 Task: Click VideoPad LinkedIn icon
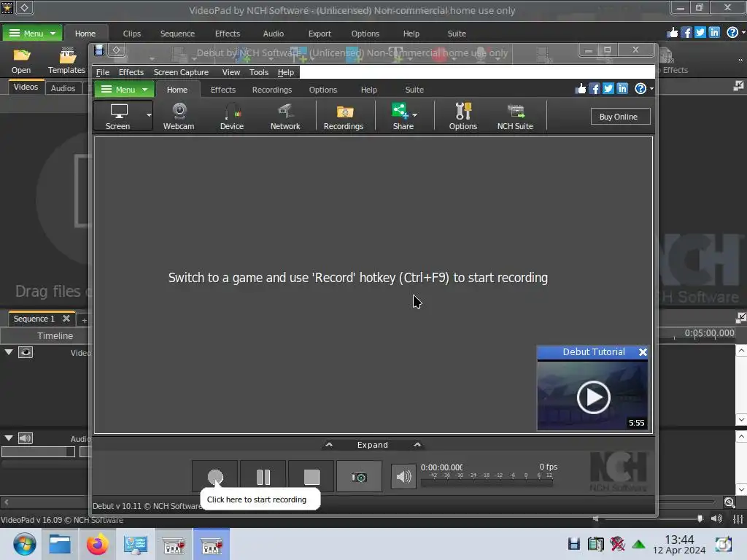(x=714, y=32)
